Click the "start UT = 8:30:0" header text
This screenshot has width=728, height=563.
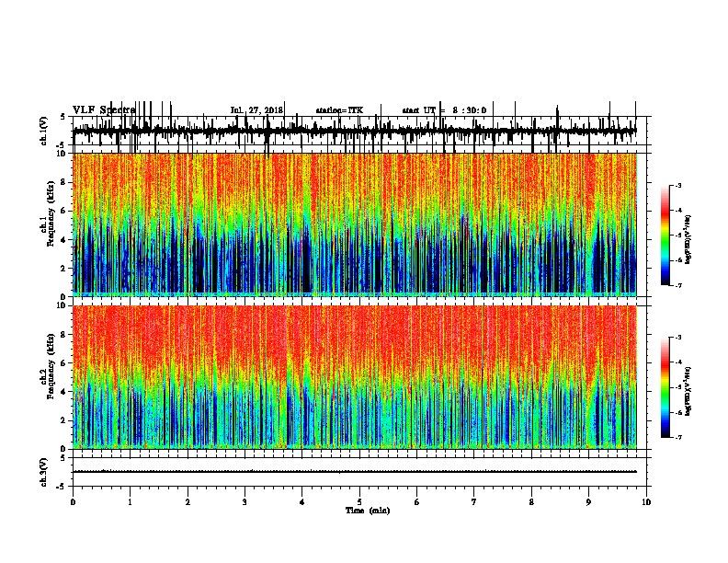pyautogui.click(x=444, y=110)
